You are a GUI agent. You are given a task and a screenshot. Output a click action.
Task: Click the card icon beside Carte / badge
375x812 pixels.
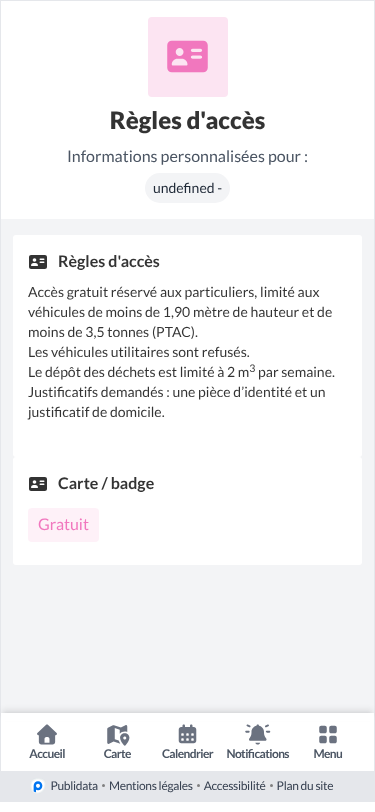click(x=38, y=484)
